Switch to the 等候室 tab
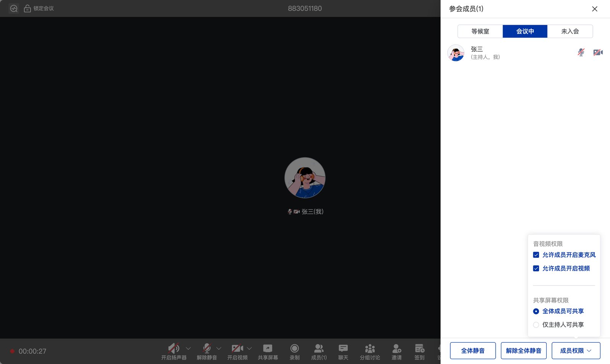Image resolution: width=610 pixels, height=364 pixels. coord(480,31)
